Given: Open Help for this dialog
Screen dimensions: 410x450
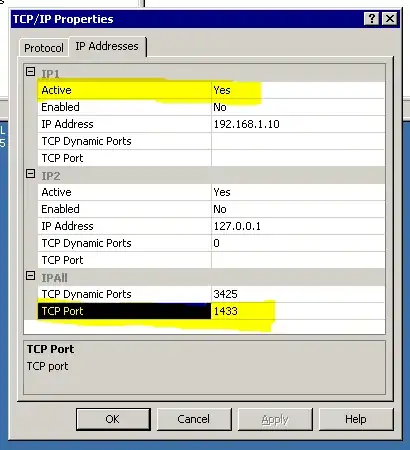Looking at the screenshot, I should click(x=356, y=419).
